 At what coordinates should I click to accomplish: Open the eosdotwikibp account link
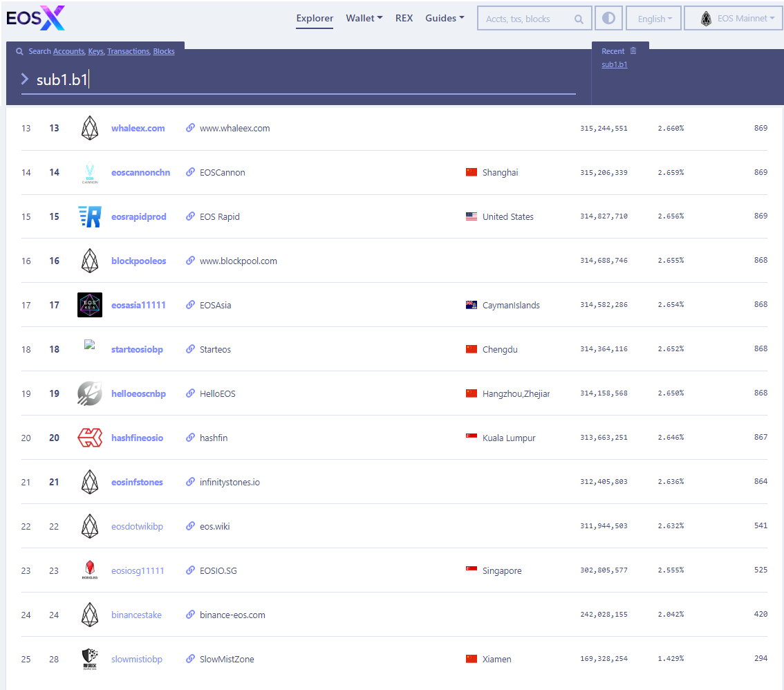coord(137,526)
